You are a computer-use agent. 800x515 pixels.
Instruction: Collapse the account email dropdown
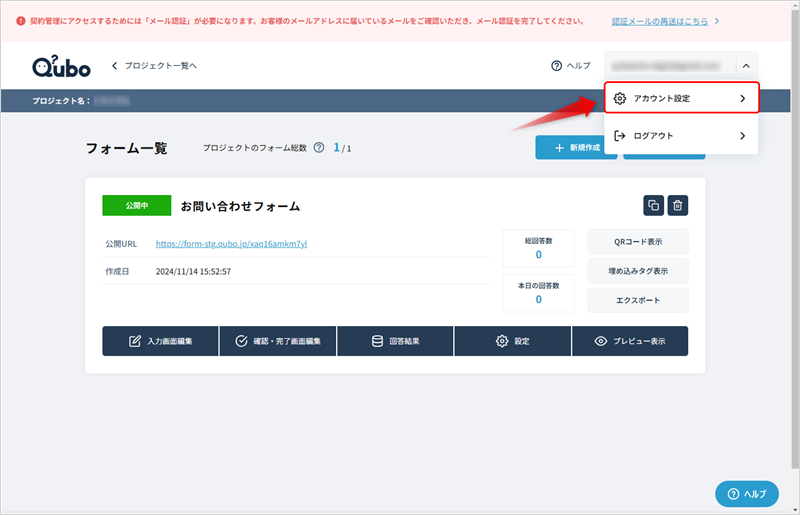click(x=746, y=65)
